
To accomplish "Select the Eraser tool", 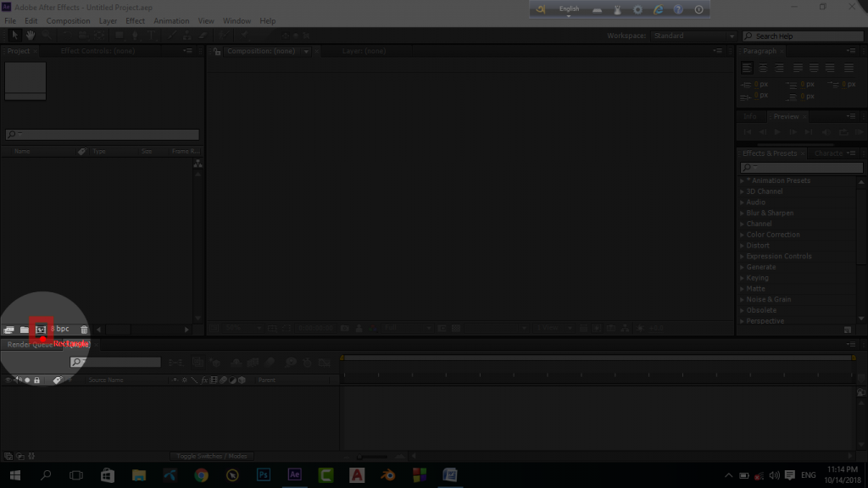I will [x=203, y=36].
